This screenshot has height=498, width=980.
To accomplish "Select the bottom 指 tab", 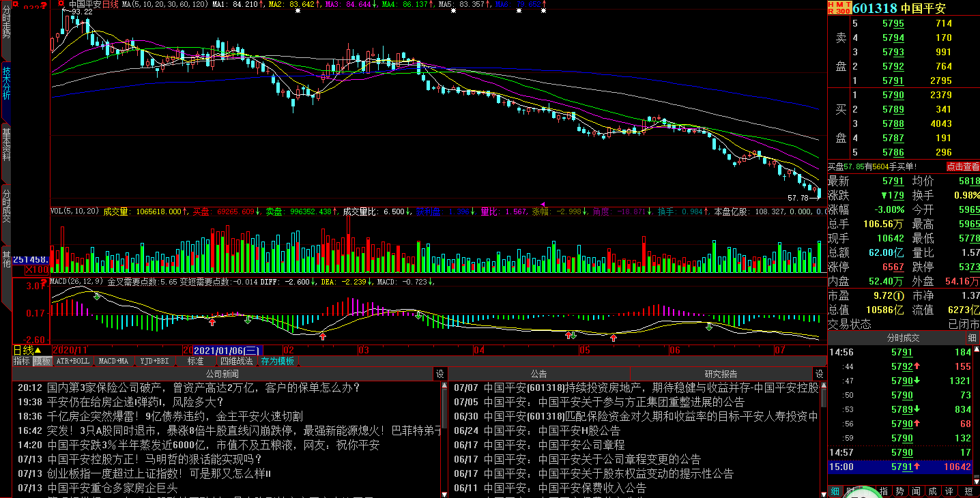I will pyautogui.click(x=882, y=491).
